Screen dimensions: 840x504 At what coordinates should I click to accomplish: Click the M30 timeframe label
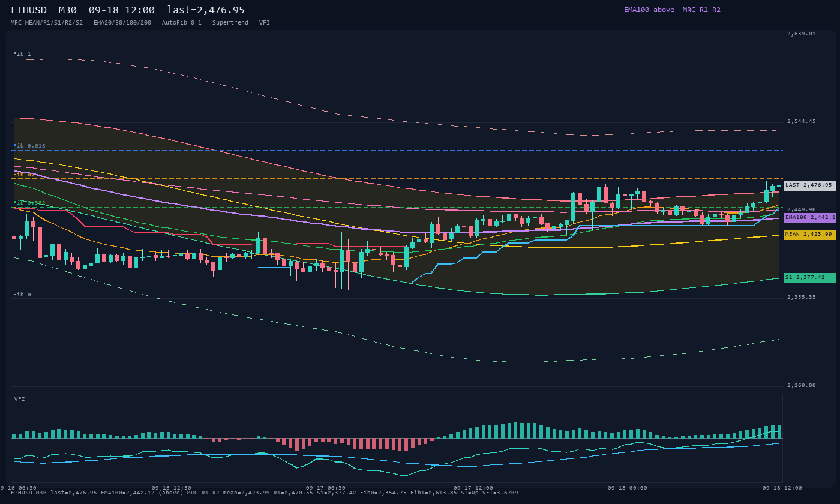pos(67,10)
